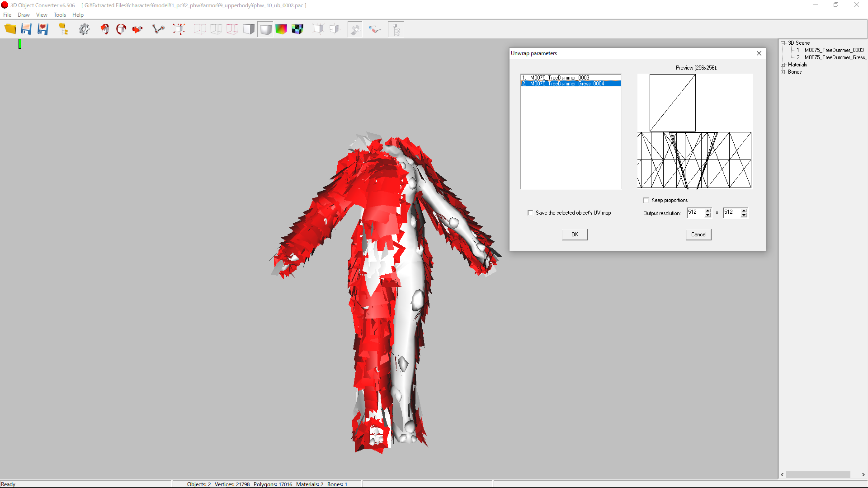Screen dimensions: 868x488
Task: Expand the Bones tree node
Action: (783, 72)
